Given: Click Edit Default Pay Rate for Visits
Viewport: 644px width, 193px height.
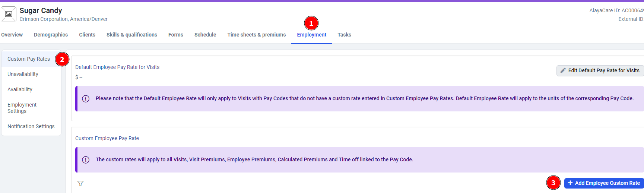Looking at the screenshot, I should [600, 70].
